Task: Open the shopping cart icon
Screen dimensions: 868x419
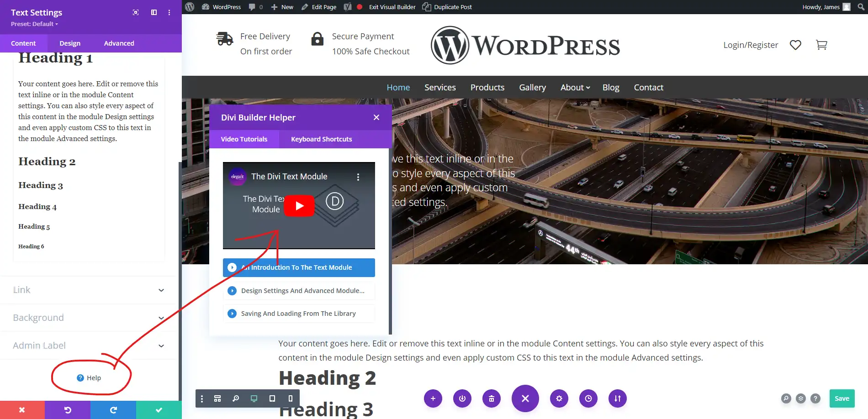Action: coord(821,45)
